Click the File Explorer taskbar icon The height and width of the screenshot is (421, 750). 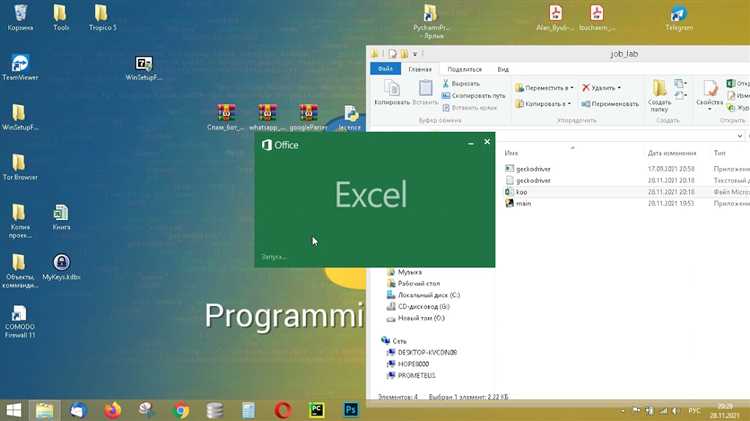click(x=44, y=410)
